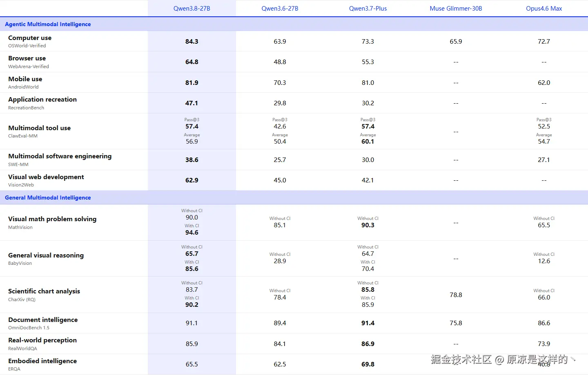Click the AndroidWorld benchmark name

[x=23, y=87]
